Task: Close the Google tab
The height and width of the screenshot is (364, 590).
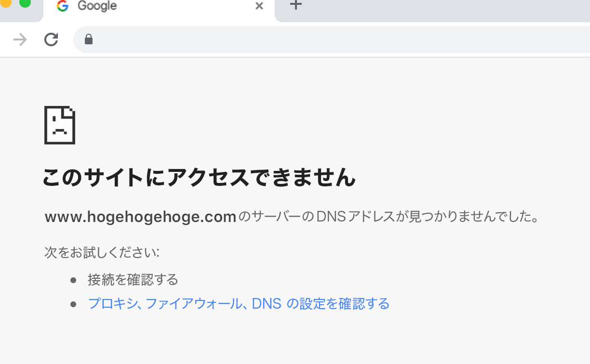Action: pyautogui.click(x=259, y=6)
